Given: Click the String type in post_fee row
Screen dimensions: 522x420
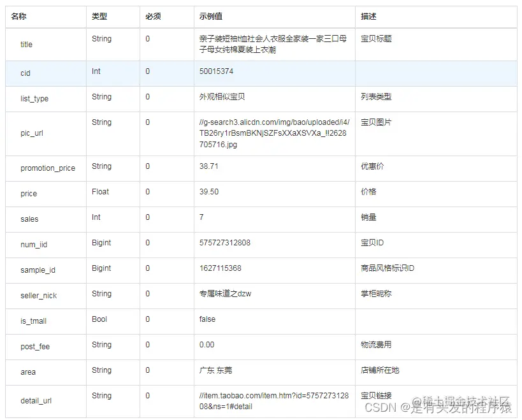Looking at the screenshot, I should click(x=101, y=345).
